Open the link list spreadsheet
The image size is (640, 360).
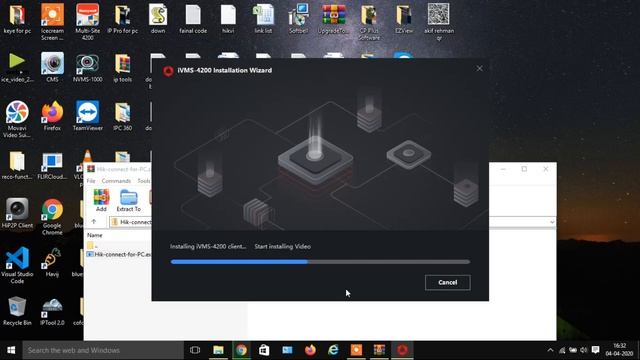tap(263, 19)
